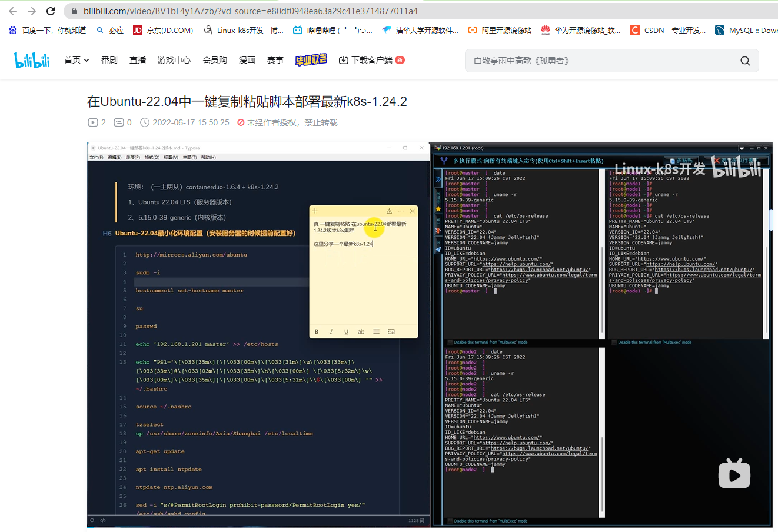Open the 阿里开源镜像站 bookmark
Screen dimensions: 778x532
(x=500, y=30)
